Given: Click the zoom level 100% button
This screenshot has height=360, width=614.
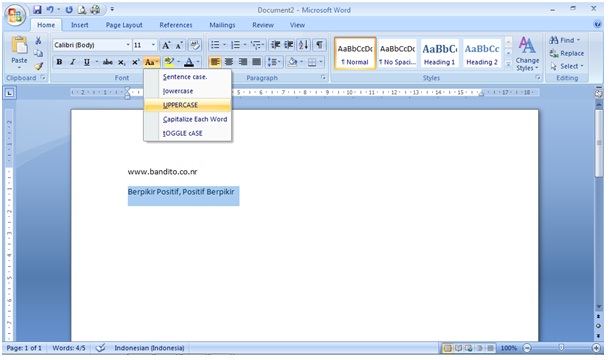Looking at the screenshot, I should point(508,348).
